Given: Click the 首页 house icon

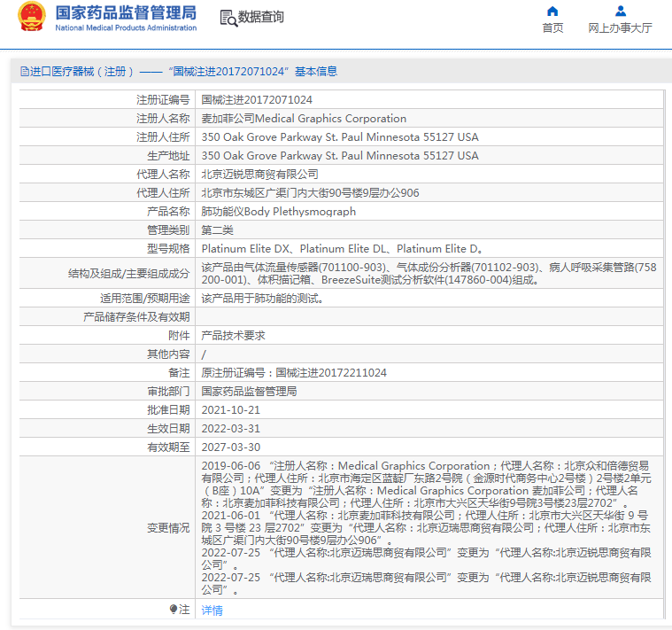Looking at the screenshot, I should (552, 12).
